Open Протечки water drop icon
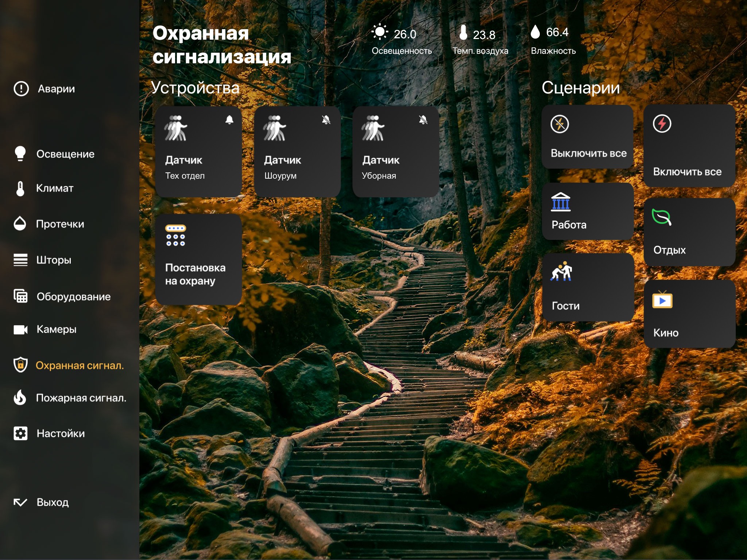This screenshot has height=560, width=747. coord(20,223)
